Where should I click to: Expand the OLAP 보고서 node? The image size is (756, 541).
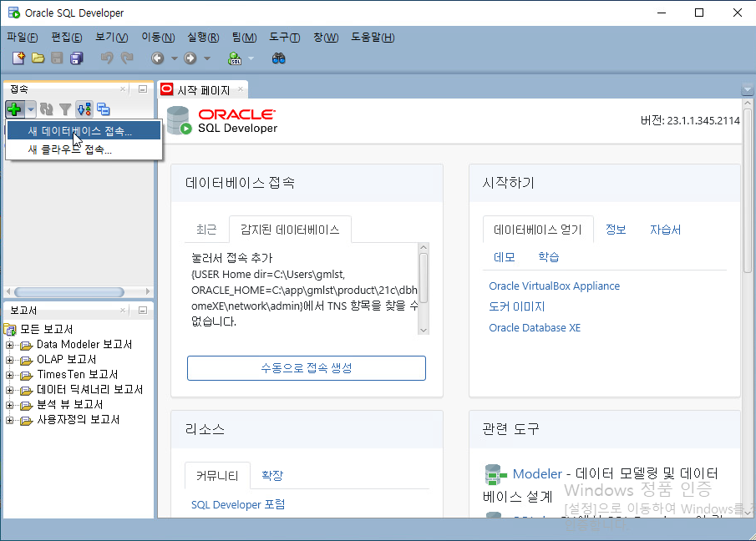point(10,360)
